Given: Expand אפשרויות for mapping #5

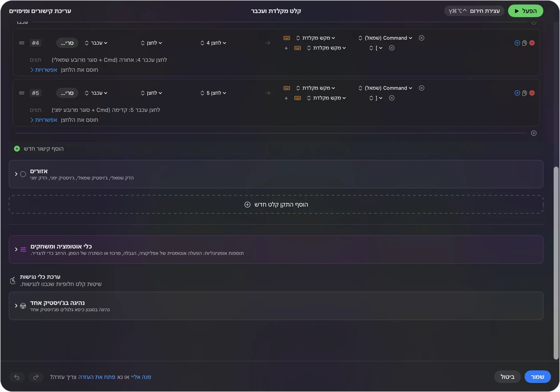Looking at the screenshot, I should [x=44, y=120].
